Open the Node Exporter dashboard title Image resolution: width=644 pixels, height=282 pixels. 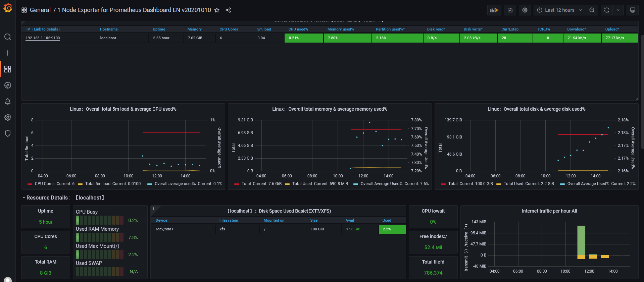coord(134,10)
